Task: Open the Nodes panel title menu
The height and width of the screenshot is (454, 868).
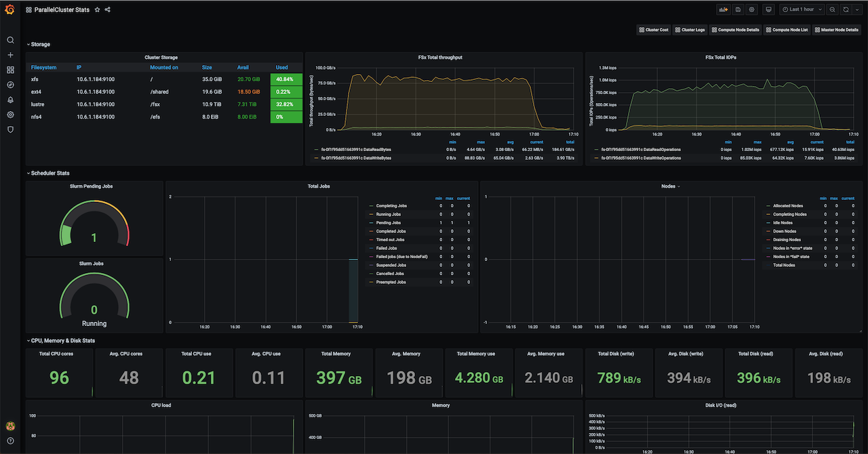Action: click(671, 186)
